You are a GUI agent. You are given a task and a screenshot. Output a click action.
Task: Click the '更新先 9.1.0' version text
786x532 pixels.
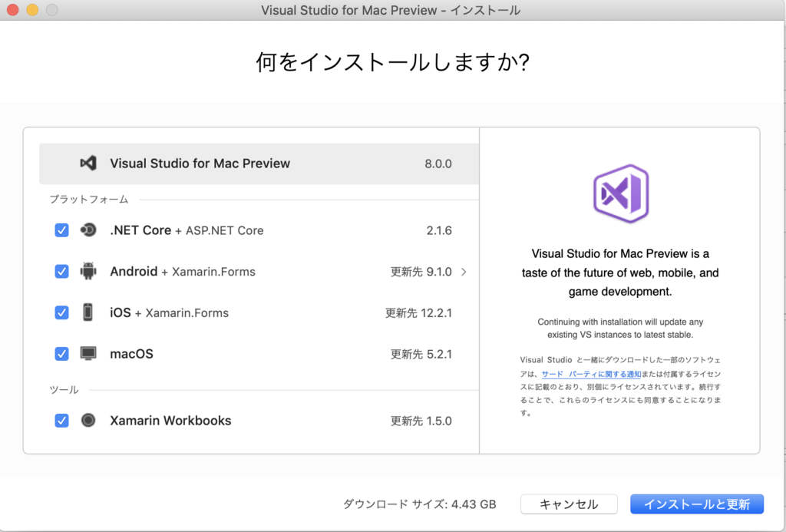(x=421, y=272)
